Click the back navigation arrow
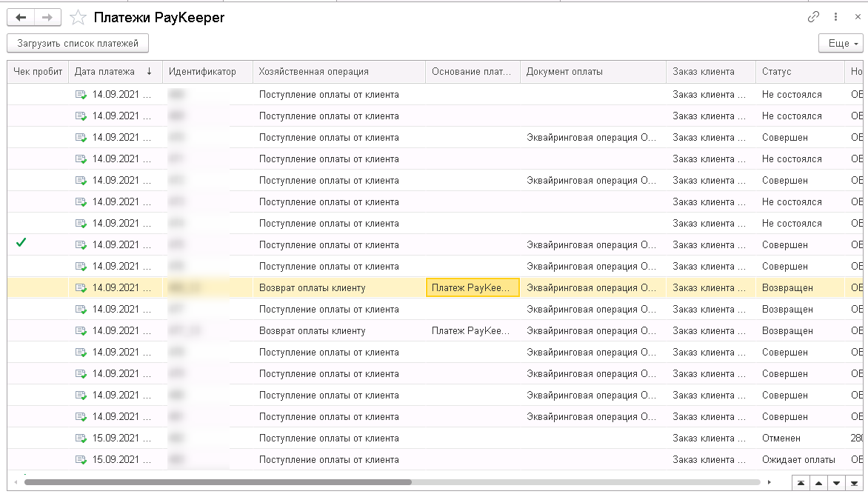 tap(21, 17)
